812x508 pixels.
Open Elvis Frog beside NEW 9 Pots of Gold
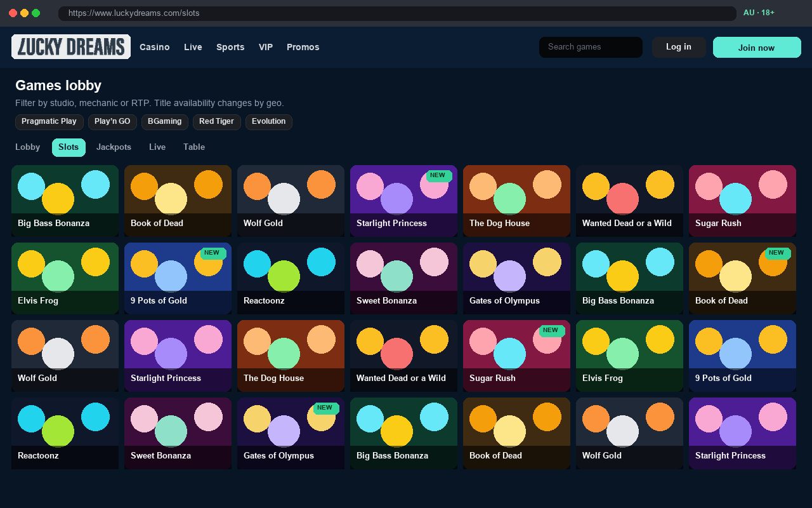click(65, 278)
